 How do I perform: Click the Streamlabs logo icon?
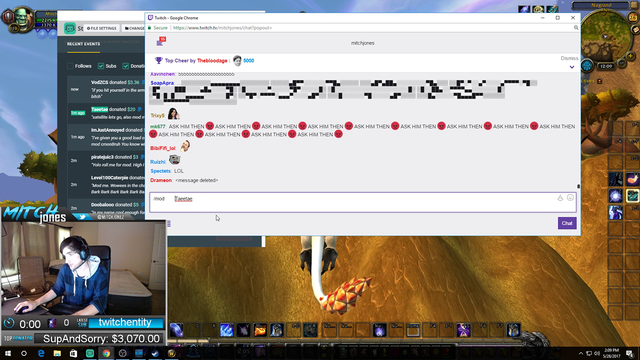[x=70, y=28]
